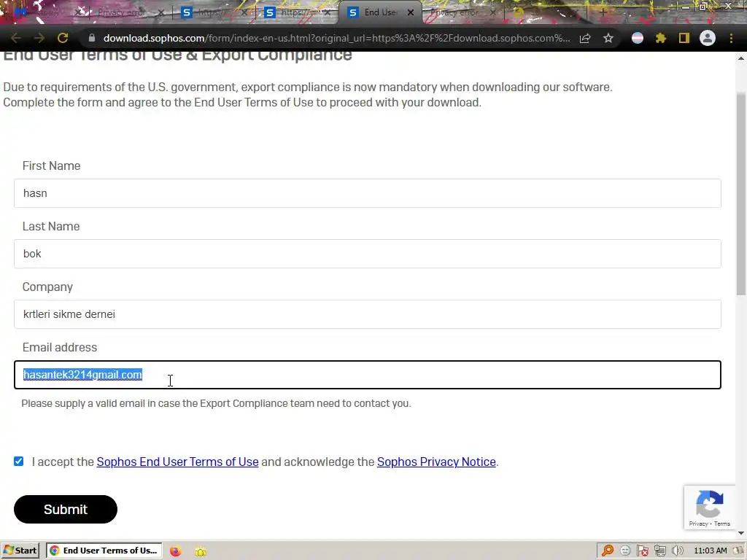This screenshot has height=560, width=747.
Task: Open the volume speaker tray icon
Action: click(x=678, y=551)
